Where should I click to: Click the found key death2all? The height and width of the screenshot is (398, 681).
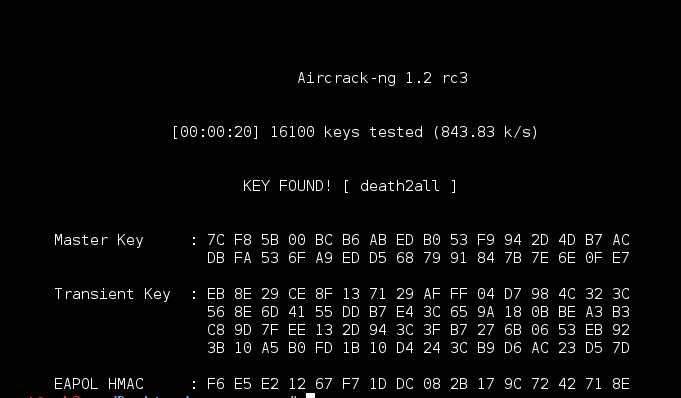[400, 186]
